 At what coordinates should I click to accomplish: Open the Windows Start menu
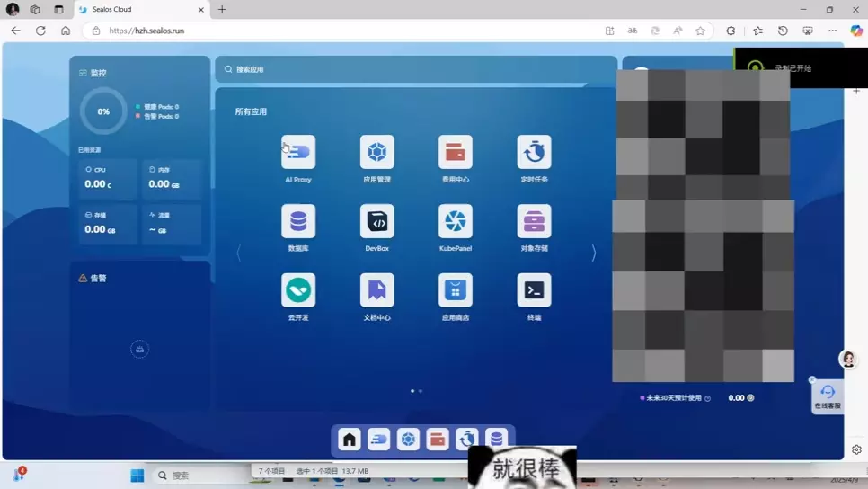(137, 476)
